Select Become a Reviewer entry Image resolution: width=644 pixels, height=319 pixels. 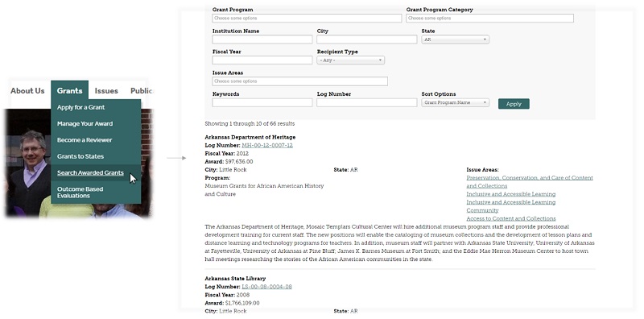pos(85,140)
